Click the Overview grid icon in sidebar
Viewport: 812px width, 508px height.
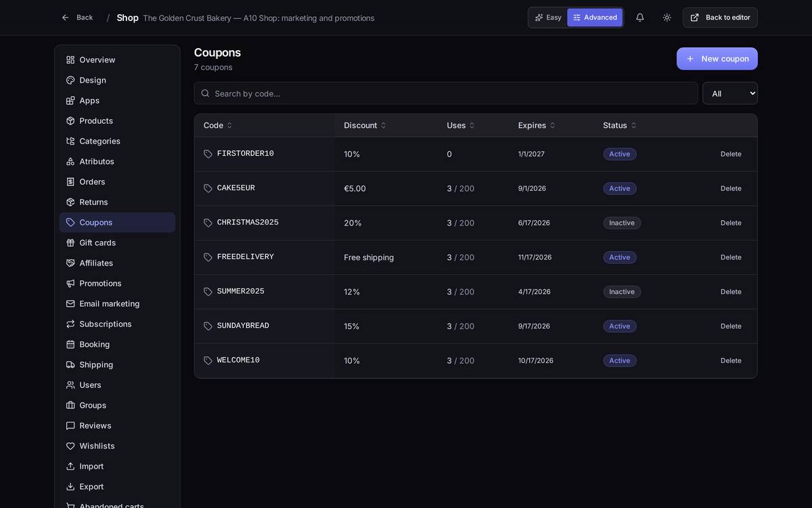(70, 60)
